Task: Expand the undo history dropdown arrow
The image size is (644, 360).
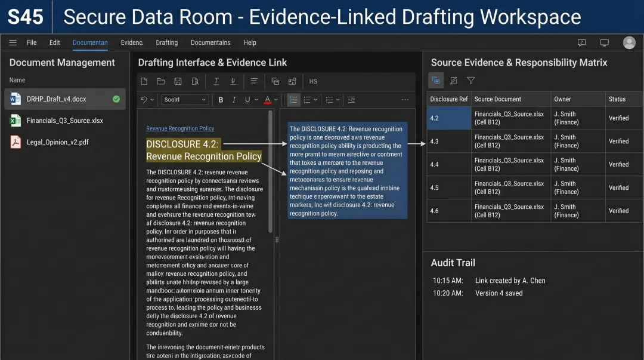Action: 152,100
